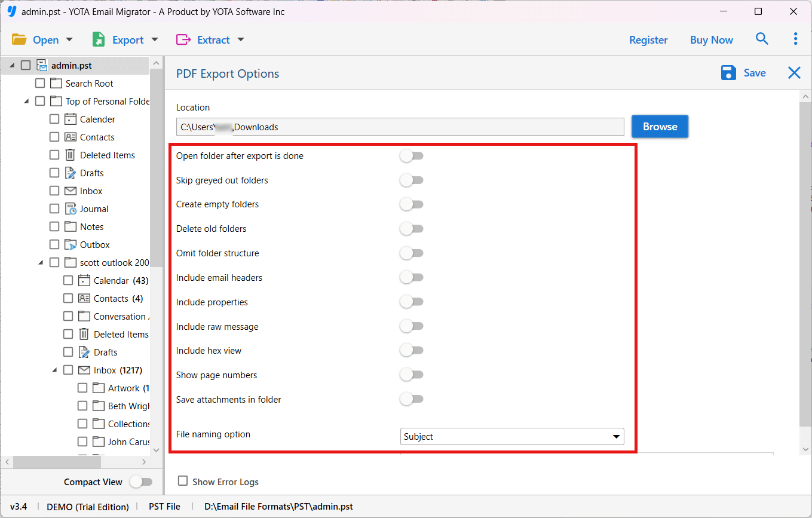Click the Contacts card icon
812x518 pixels.
(71, 137)
